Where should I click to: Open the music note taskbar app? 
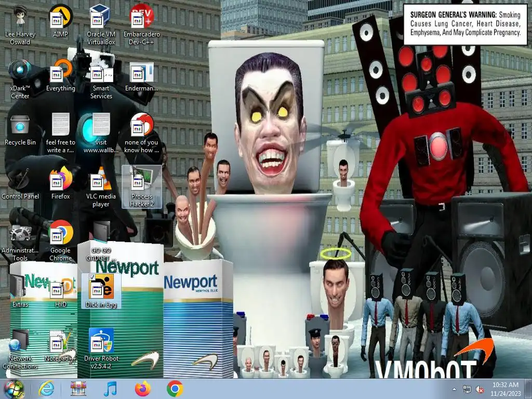pos(110,389)
